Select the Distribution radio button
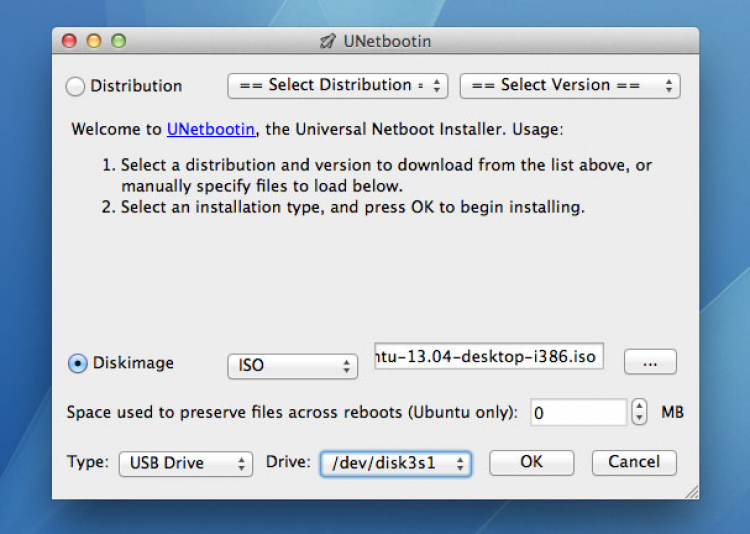The height and width of the screenshot is (534, 750). coord(76,87)
